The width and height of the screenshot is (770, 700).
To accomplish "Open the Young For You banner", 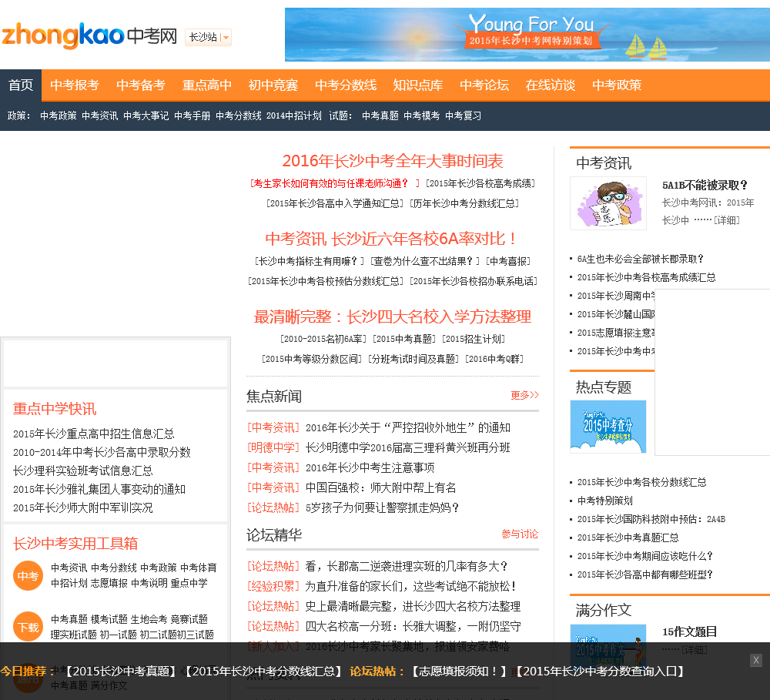I will (x=527, y=35).
